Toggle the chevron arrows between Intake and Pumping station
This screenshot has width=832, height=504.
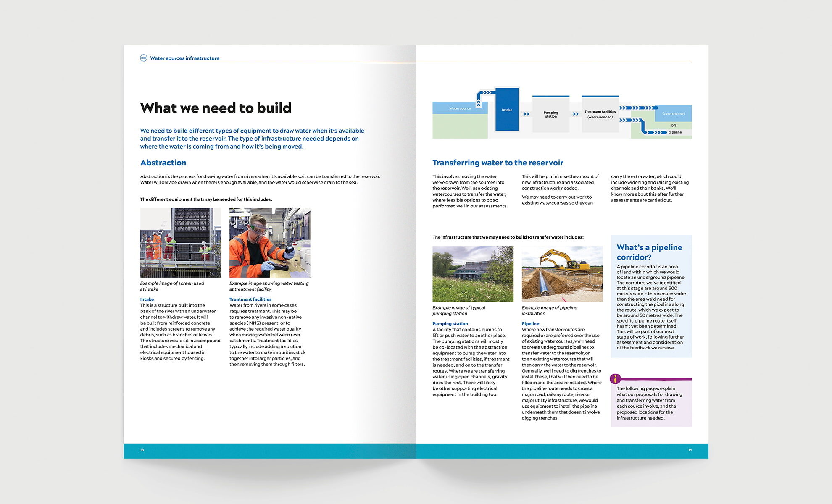pyautogui.click(x=526, y=113)
